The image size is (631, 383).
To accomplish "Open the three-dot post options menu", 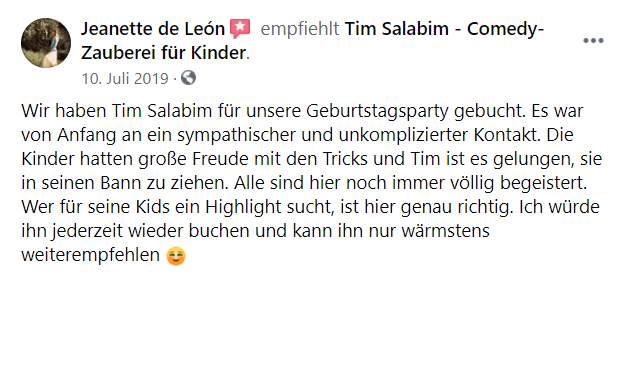I will [593, 41].
